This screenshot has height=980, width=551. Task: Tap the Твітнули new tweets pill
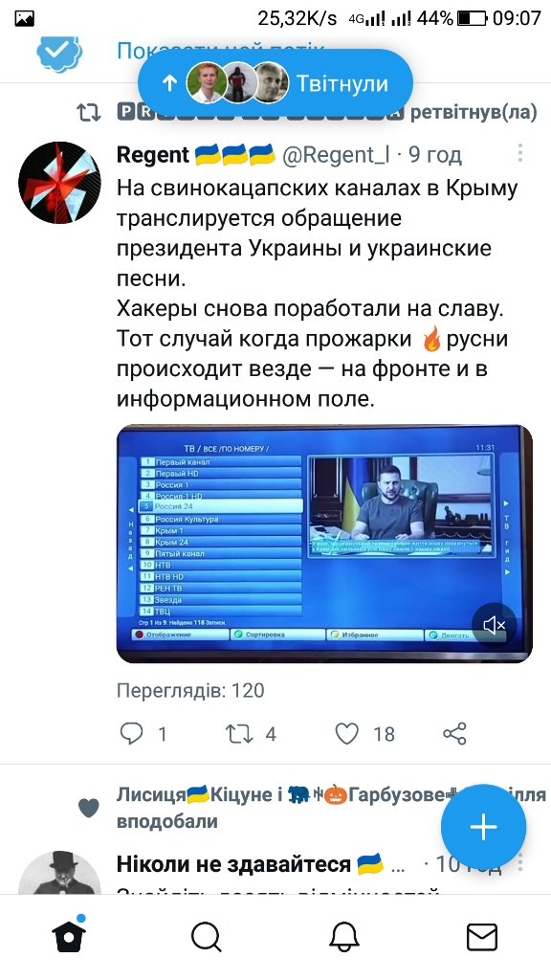point(275,83)
